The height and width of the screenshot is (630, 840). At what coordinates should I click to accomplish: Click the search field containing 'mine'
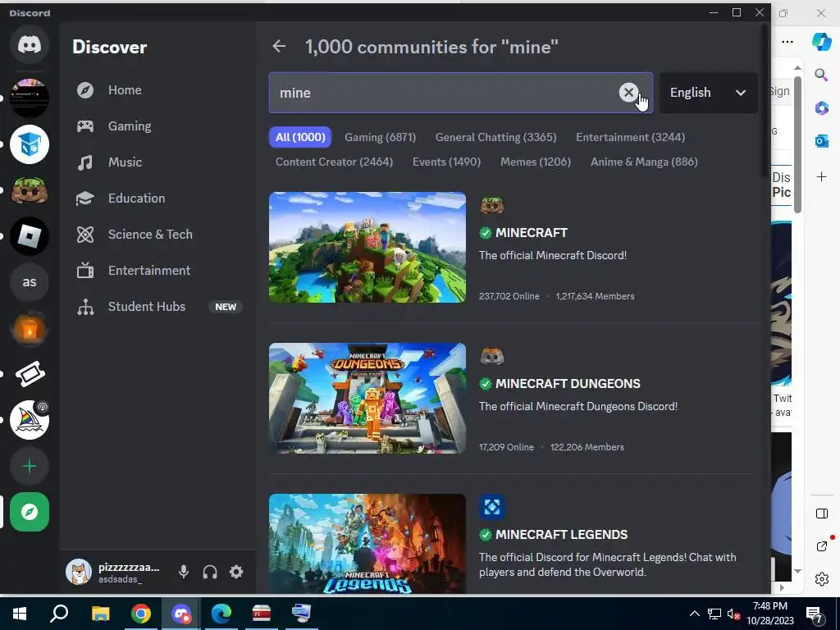pyautogui.click(x=461, y=93)
